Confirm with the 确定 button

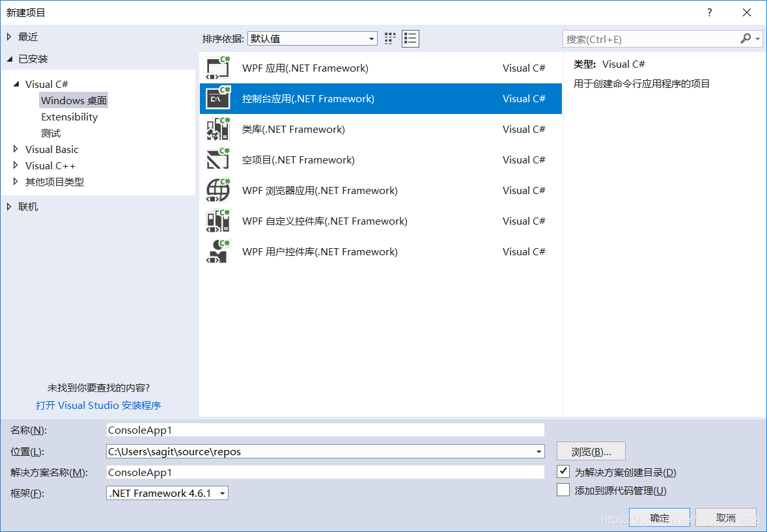pyautogui.click(x=660, y=517)
